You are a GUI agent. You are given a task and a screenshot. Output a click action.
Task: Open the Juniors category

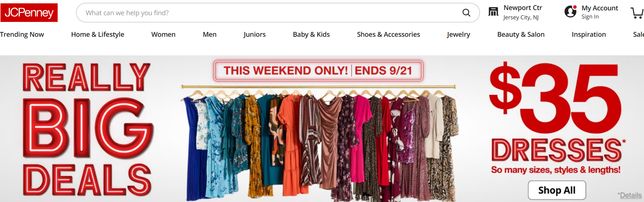click(x=254, y=35)
